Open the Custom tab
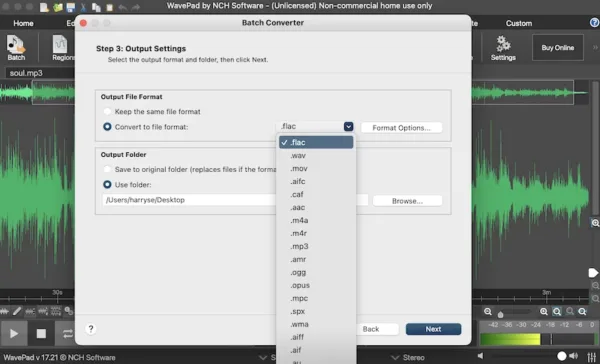This screenshot has width=600, height=364. (518, 23)
